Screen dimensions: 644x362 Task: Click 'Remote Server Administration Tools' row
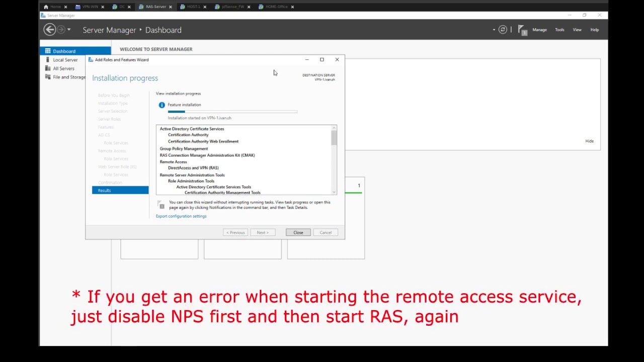point(192,175)
